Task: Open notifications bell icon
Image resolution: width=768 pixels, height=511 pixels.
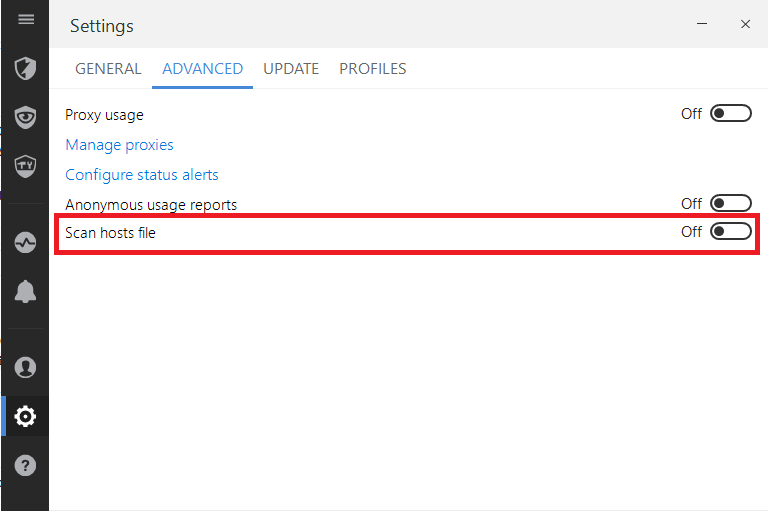Action: tap(26, 291)
